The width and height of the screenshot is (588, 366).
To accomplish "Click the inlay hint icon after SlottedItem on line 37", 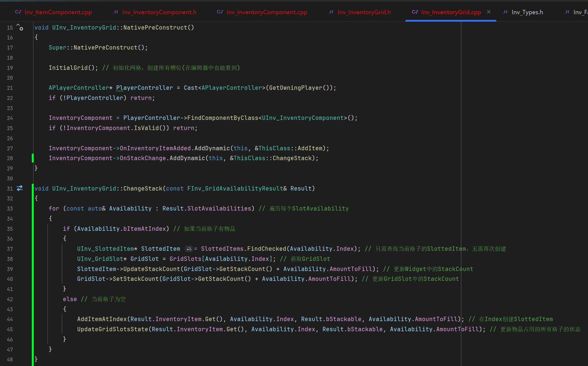I will 189,249.
